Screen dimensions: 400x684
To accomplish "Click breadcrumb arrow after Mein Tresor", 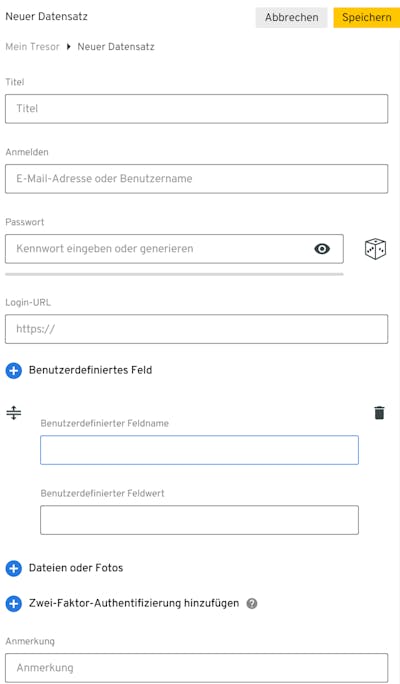I will coord(68,47).
